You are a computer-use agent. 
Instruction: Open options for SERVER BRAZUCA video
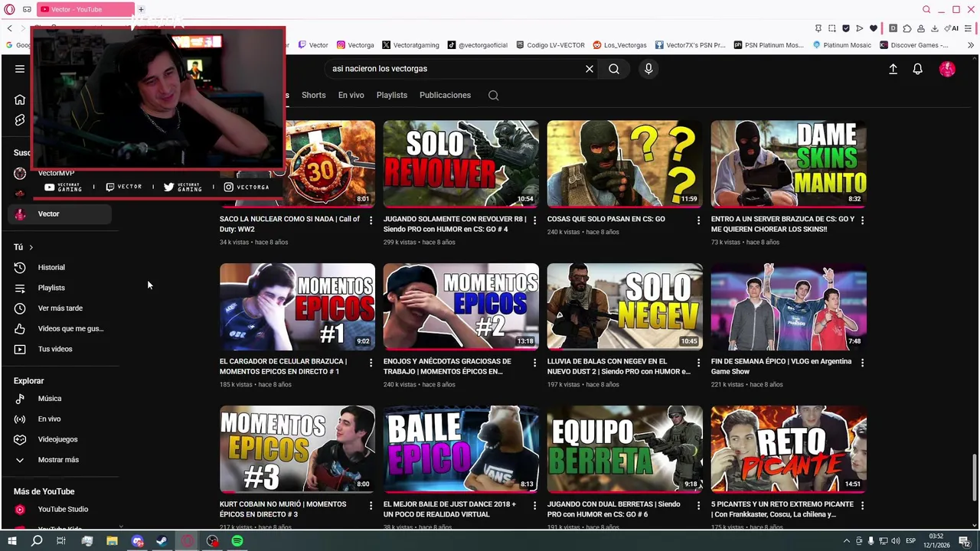(x=862, y=220)
